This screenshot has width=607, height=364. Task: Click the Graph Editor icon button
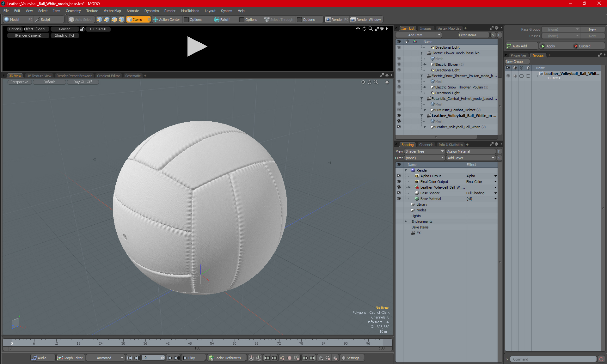point(70,358)
